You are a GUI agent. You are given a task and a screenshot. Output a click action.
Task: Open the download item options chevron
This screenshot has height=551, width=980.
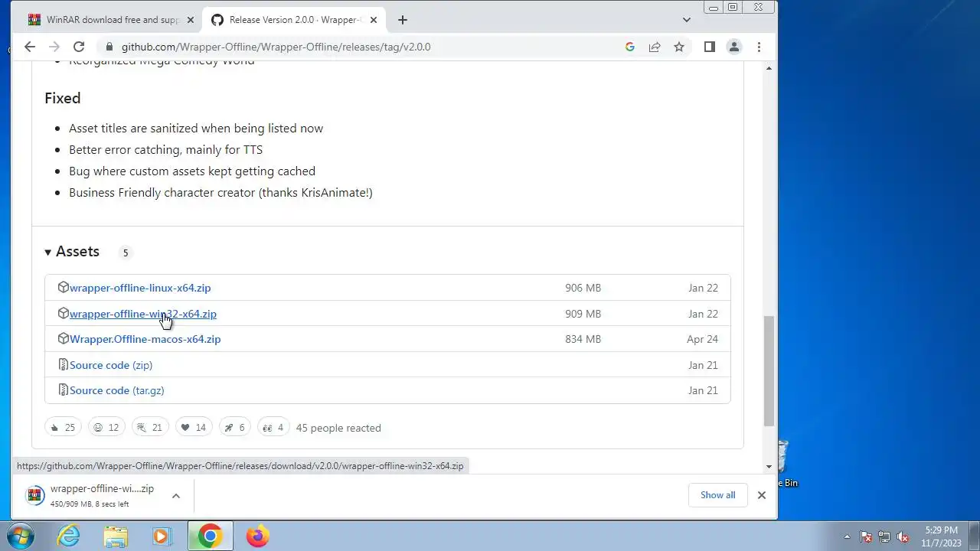click(176, 496)
